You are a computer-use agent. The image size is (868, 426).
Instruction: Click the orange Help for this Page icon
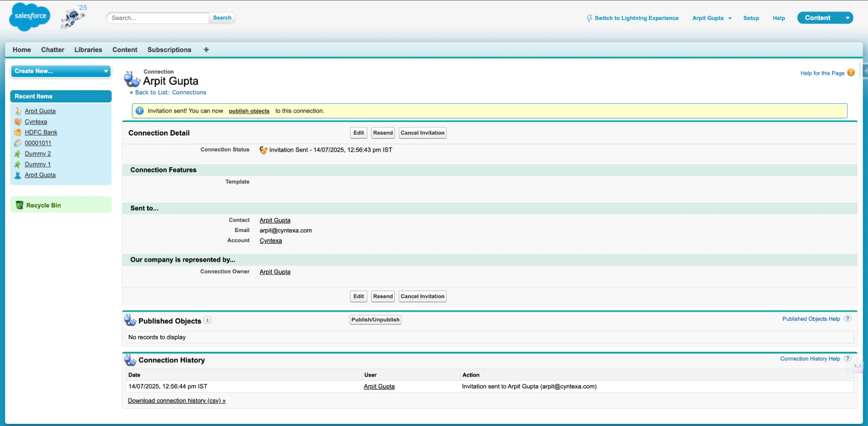(x=851, y=73)
